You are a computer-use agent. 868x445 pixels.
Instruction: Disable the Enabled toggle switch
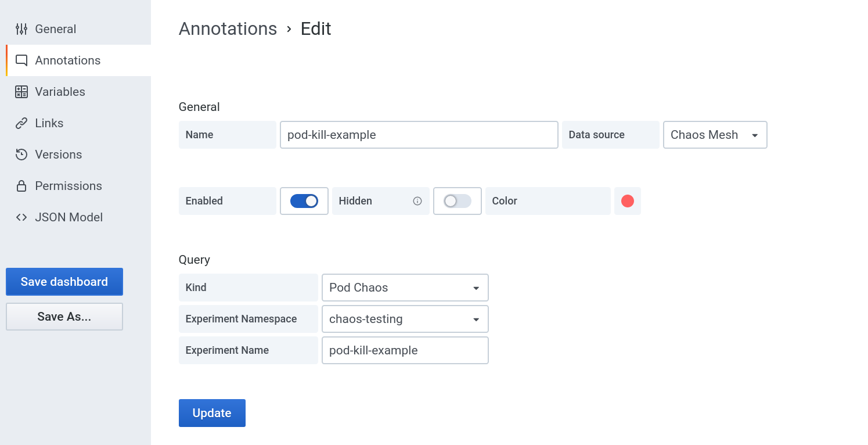coord(304,201)
